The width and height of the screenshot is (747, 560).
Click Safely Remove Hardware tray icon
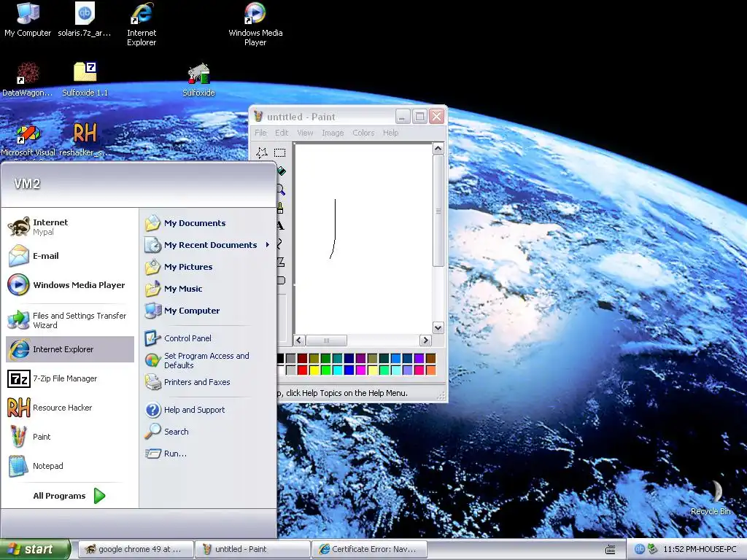[652, 549]
